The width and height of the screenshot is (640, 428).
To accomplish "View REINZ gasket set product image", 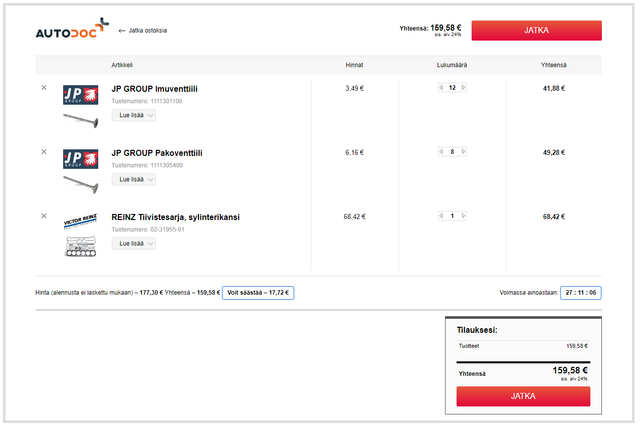I will [x=81, y=246].
